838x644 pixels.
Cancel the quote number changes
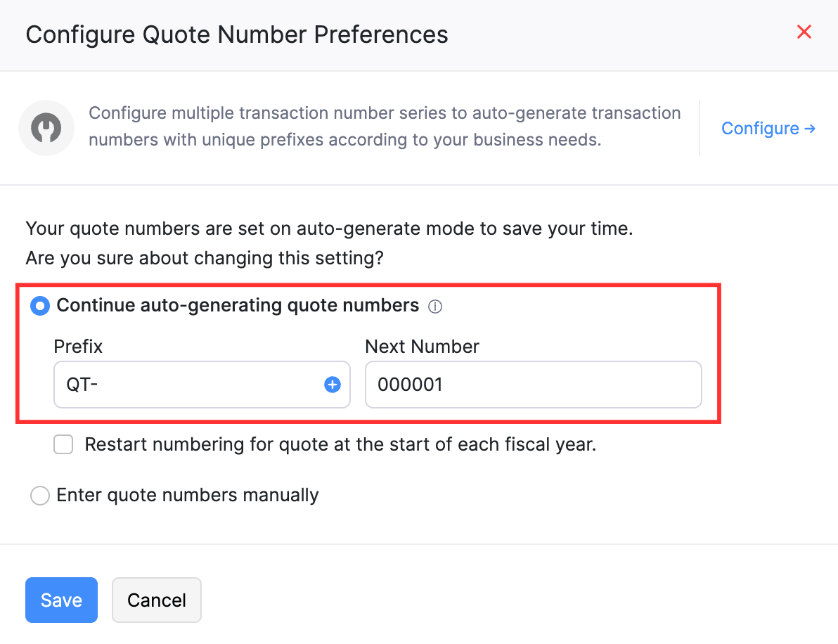coord(157,600)
